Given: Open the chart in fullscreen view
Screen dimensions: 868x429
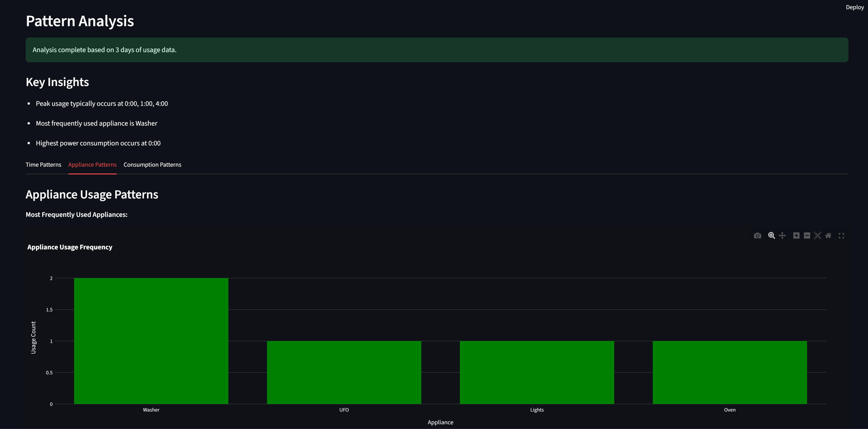Looking at the screenshot, I should click(x=841, y=236).
